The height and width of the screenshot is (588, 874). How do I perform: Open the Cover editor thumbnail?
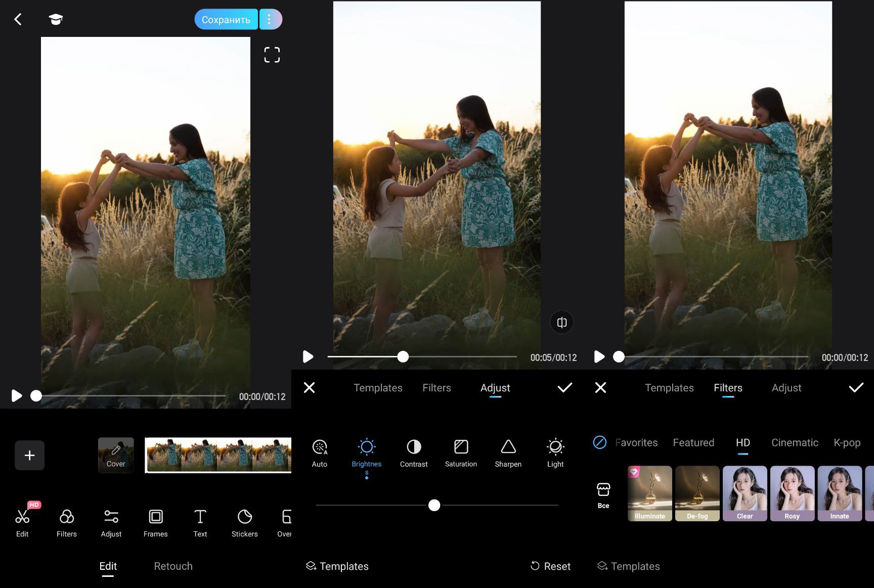tap(116, 455)
